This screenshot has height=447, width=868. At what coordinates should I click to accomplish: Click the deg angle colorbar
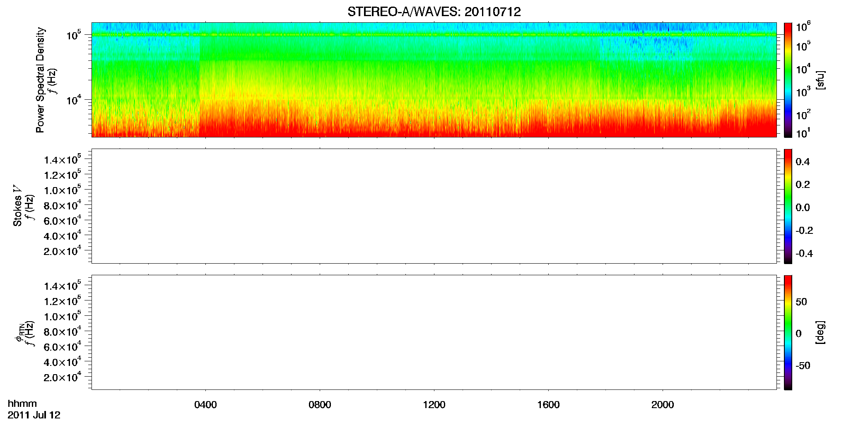coord(788,332)
